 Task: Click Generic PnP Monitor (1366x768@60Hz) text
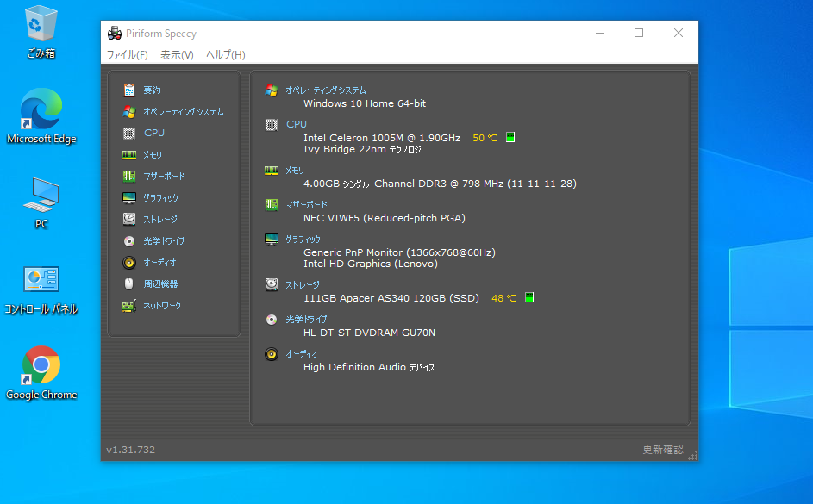tap(399, 252)
